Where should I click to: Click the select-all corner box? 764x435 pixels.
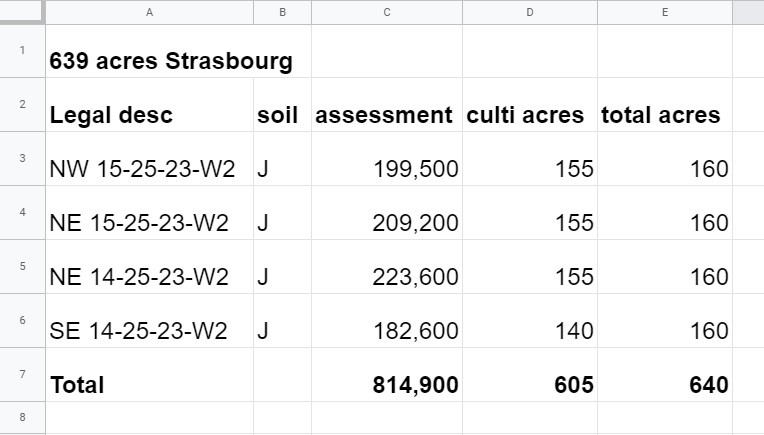(22, 12)
